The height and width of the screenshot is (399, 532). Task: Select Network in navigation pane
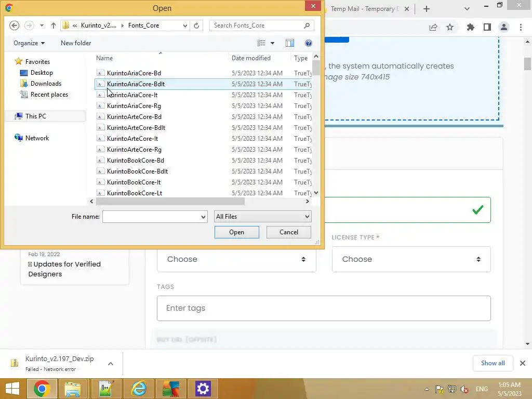click(37, 138)
